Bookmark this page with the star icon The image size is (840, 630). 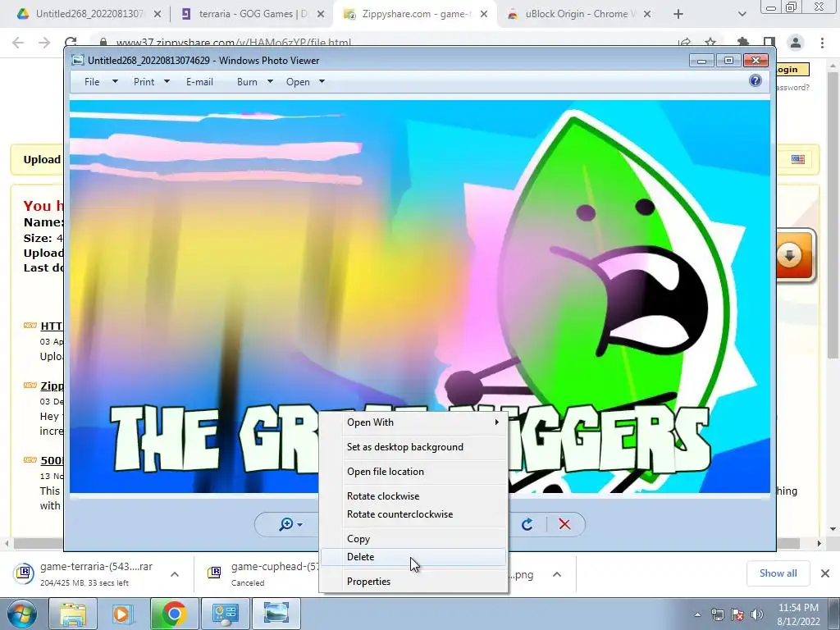click(710, 43)
